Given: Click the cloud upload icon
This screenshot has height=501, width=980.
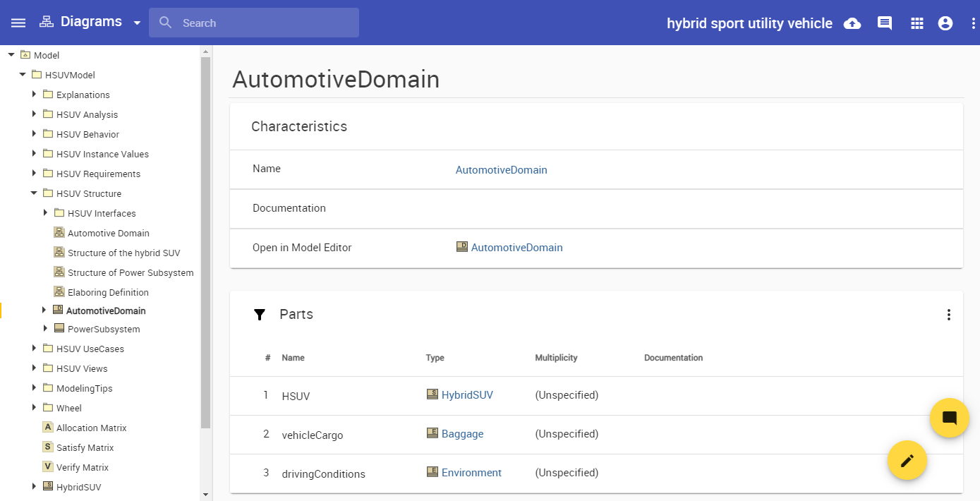Looking at the screenshot, I should [x=852, y=23].
